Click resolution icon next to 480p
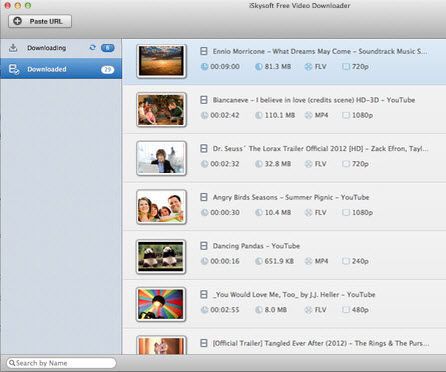446x372 pixels. (346, 310)
